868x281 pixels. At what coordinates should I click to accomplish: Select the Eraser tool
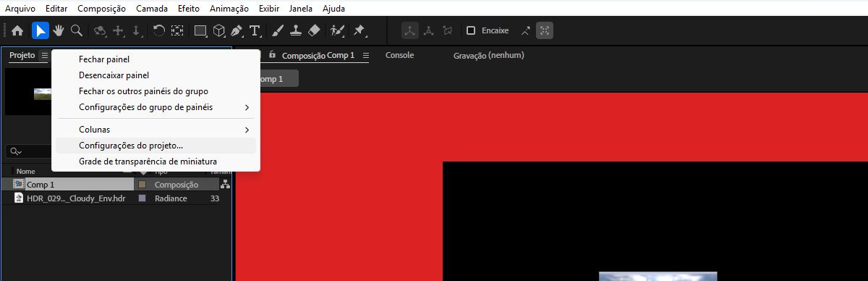[314, 31]
